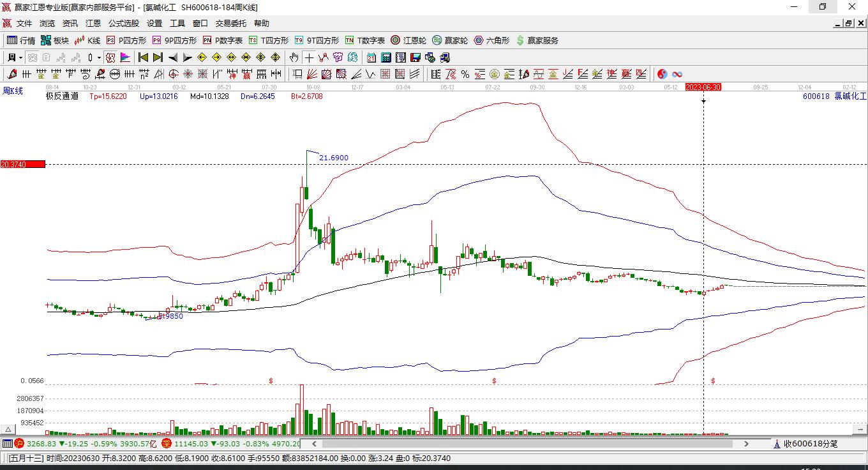Click the 2023-06-30 date marker

[x=703, y=87]
